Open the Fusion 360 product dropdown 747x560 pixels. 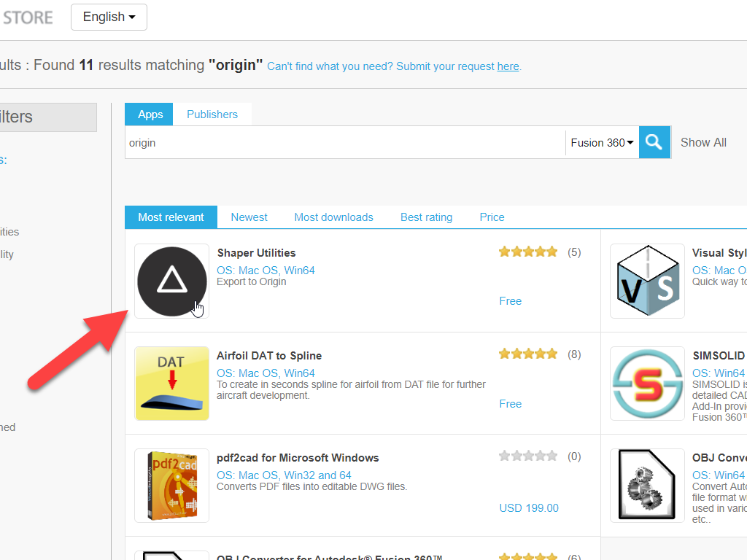click(x=602, y=142)
